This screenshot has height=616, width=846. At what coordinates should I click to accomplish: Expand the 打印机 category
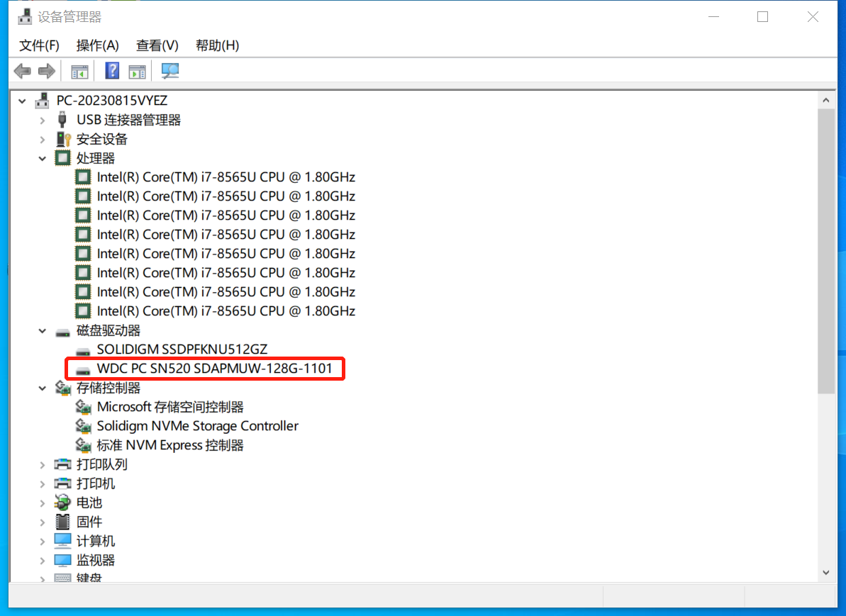(43, 484)
